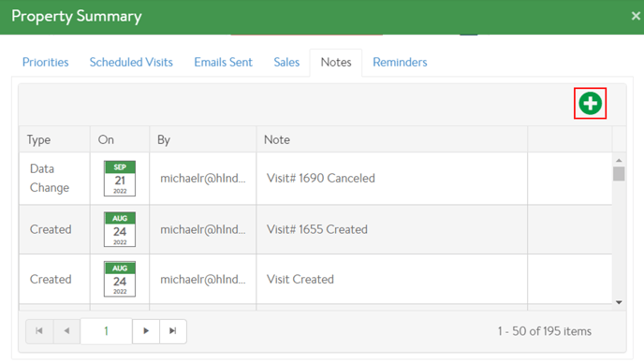Go to first page of notes

point(39,331)
